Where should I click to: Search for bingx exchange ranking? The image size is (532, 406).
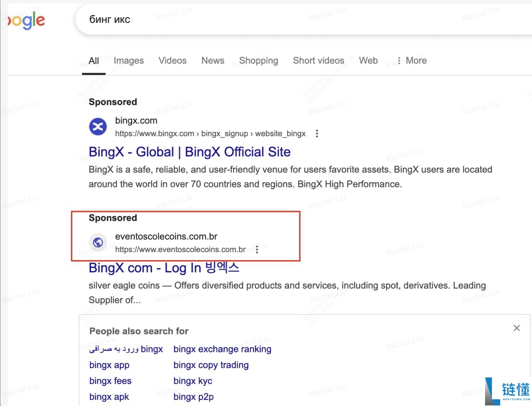click(222, 349)
